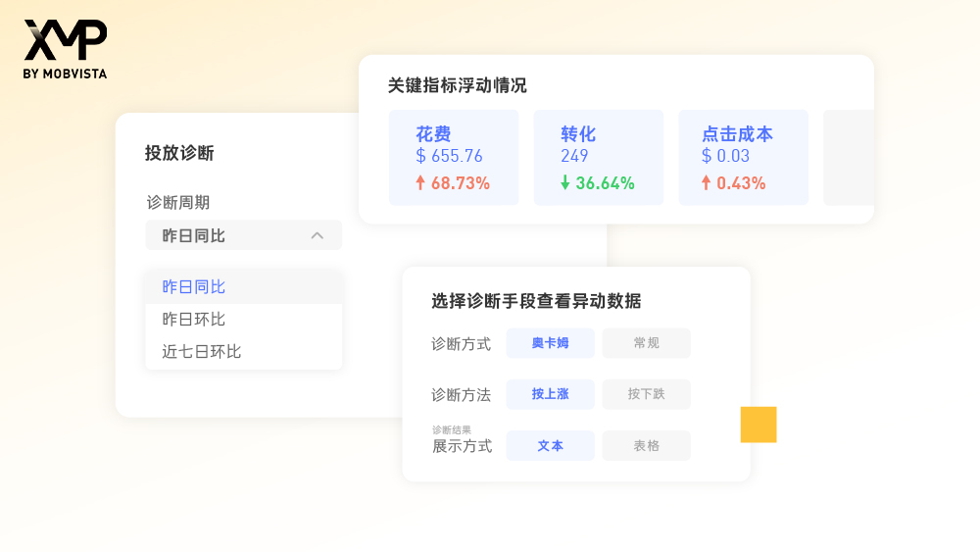
Task: Switch diagnosis method to 按下跌
Action: coord(646,394)
